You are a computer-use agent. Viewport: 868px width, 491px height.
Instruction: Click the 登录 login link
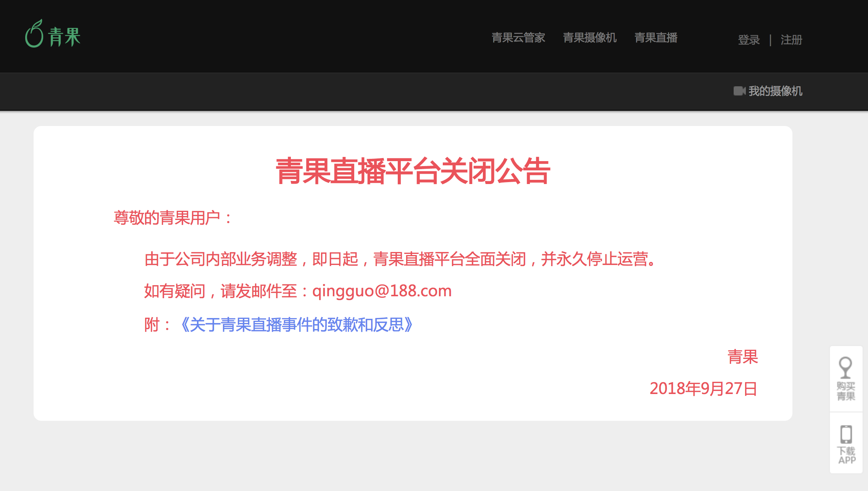click(749, 40)
